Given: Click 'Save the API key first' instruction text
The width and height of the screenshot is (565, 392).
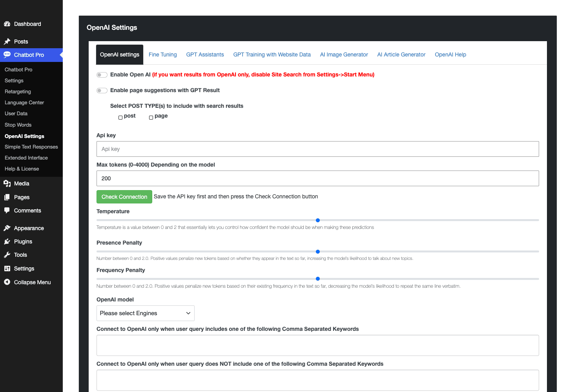Looking at the screenshot, I should 236,196.
